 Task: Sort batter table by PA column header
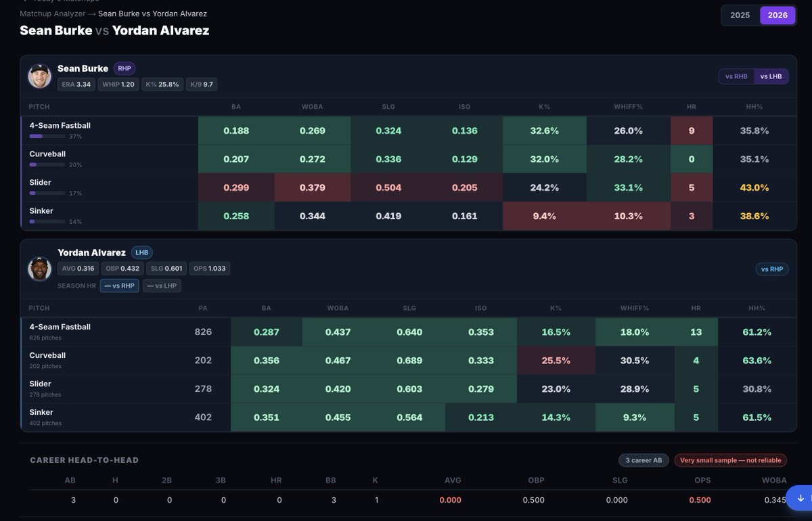coord(203,308)
